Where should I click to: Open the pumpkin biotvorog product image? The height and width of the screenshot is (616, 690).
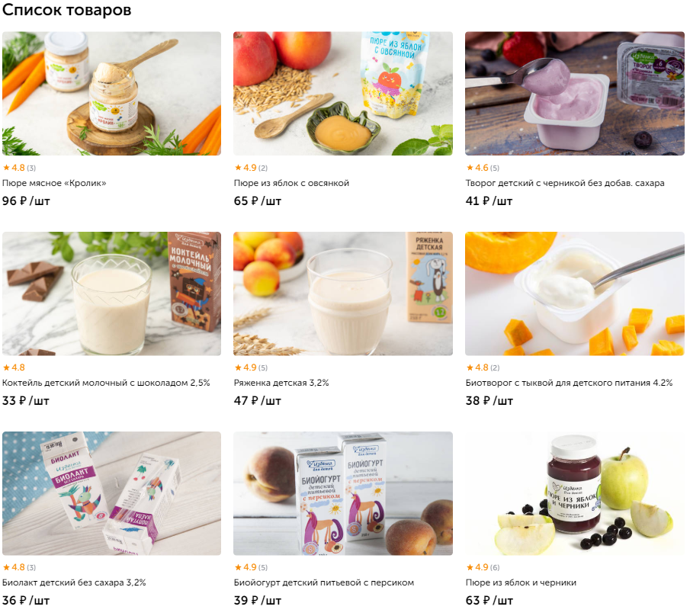click(575, 294)
